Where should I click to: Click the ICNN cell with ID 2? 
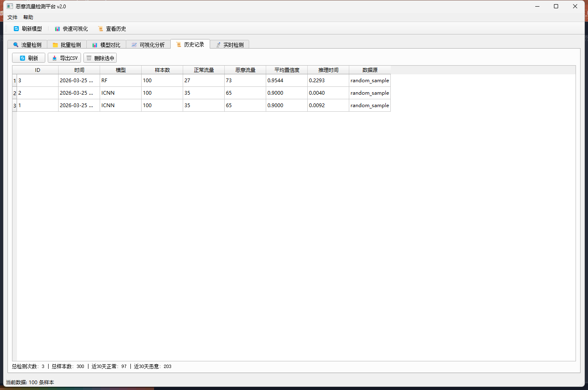coord(121,93)
